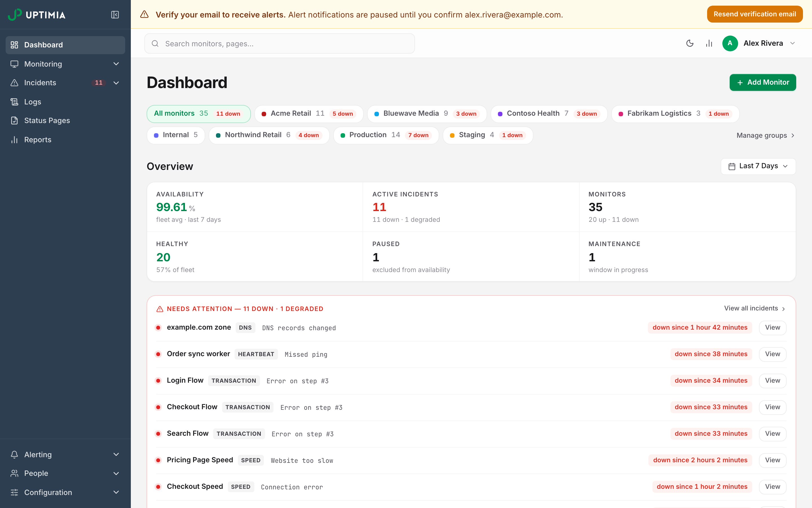This screenshot has width=812, height=508.
Task: Click the Alex Rivera avatar circle
Action: coord(730,43)
